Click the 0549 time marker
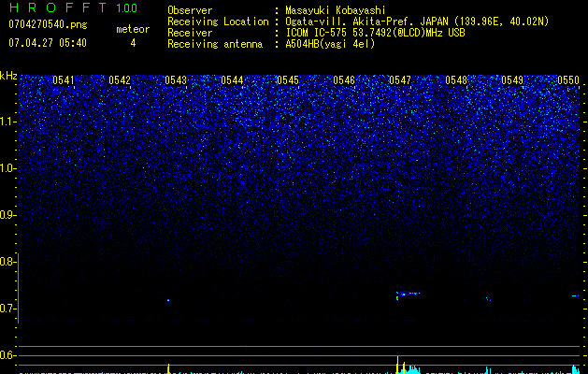588x374 pixels. click(512, 80)
